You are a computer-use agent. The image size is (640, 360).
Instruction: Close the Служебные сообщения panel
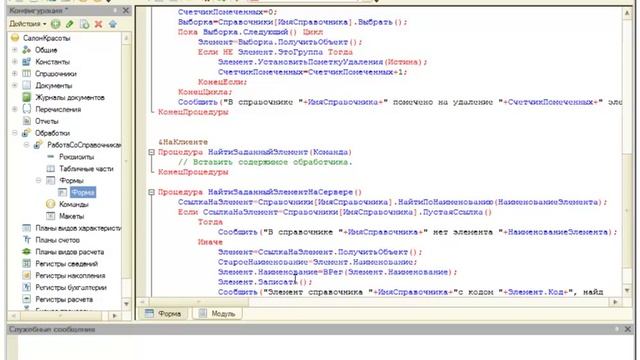click(628, 329)
